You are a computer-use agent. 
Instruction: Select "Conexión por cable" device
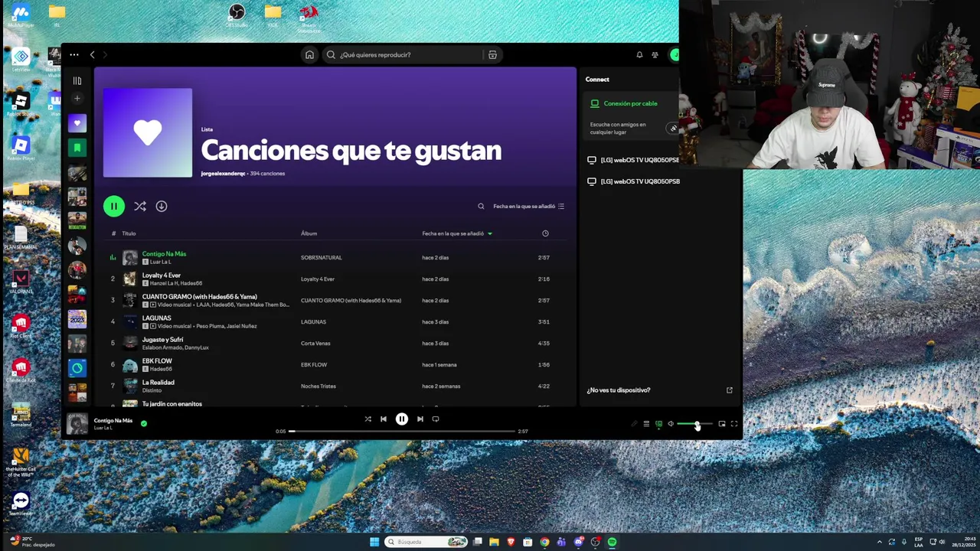click(630, 103)
